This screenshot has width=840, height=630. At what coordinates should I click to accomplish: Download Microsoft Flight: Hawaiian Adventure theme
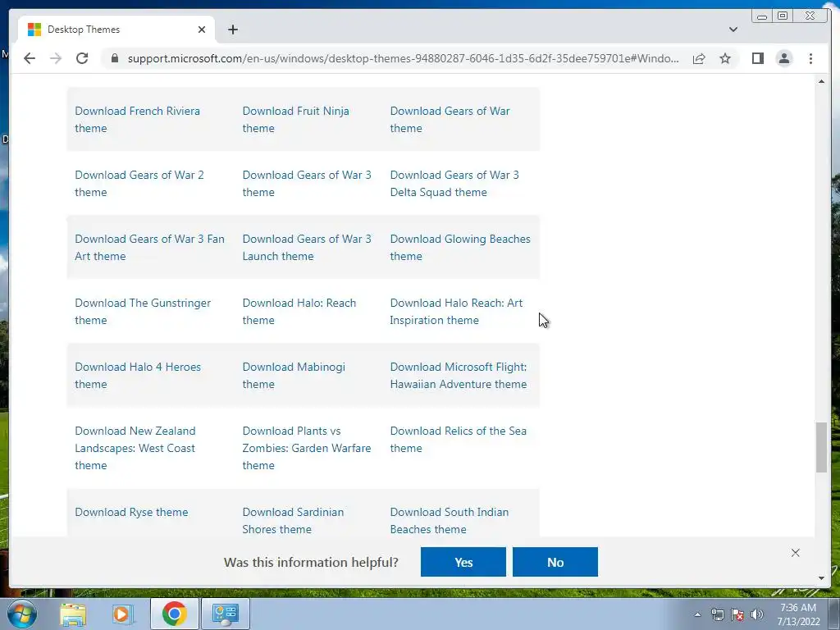click(459, 376)
